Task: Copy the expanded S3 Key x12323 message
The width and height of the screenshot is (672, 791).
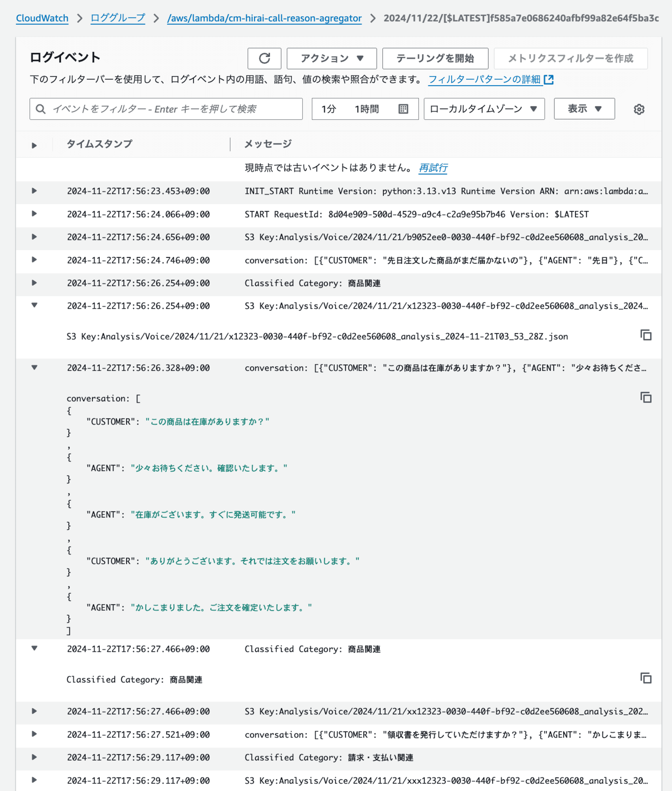Action: pos(646,335)
